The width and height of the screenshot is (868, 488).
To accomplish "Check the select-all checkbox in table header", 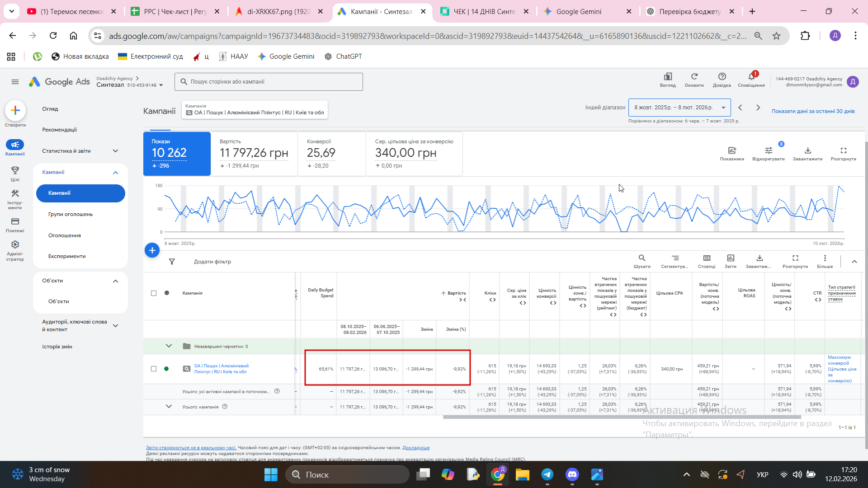I will pos(154,293).
